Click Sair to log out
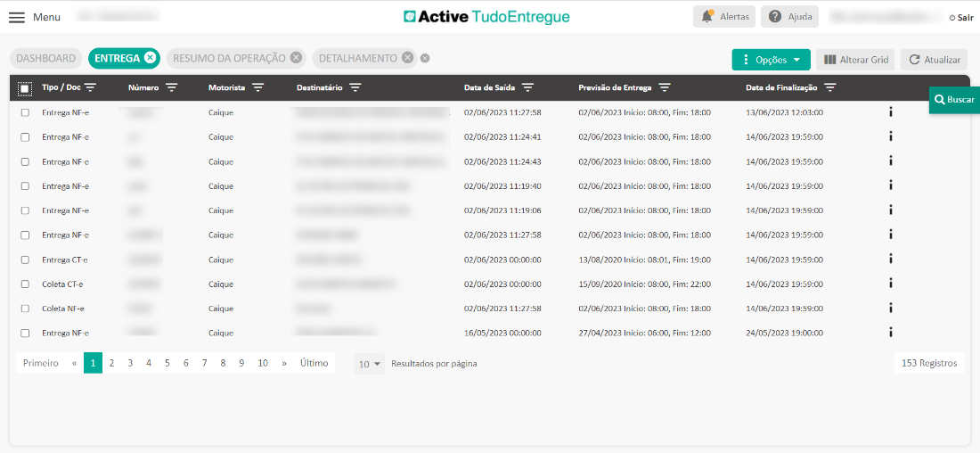Screen dimensions: 980x453 click(961, 18)
